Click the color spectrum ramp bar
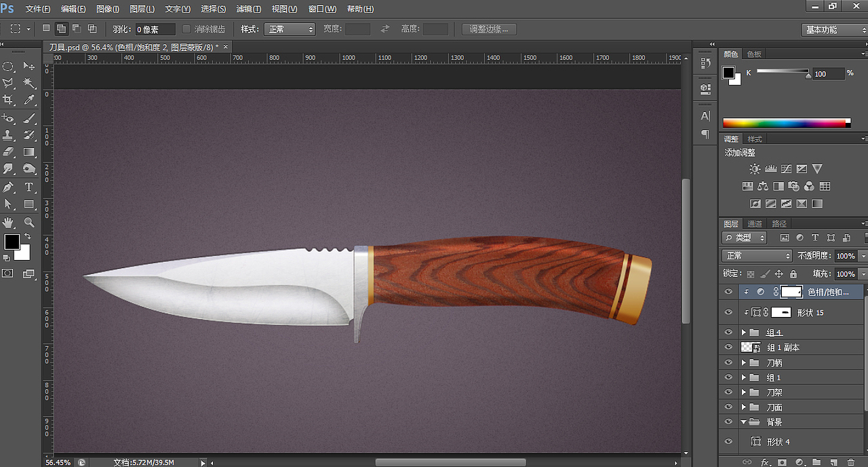The width and height of the screenshot is (868, 467). click(786, 123)
